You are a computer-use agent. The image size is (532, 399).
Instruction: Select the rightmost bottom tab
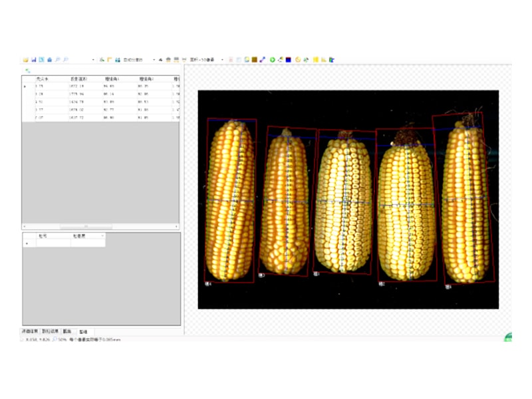coord(83,331)
